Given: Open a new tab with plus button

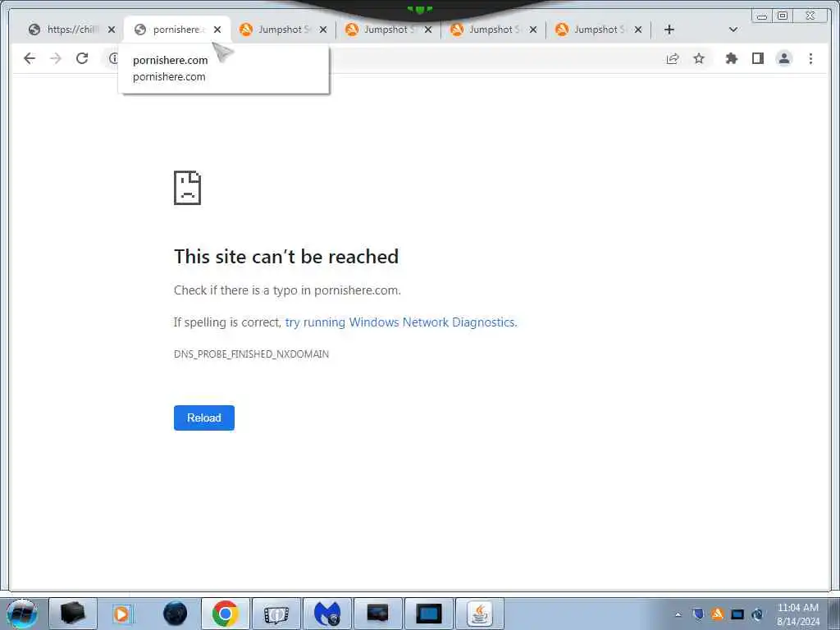Looking at the screenshot, I should click(x=669, y=30).
